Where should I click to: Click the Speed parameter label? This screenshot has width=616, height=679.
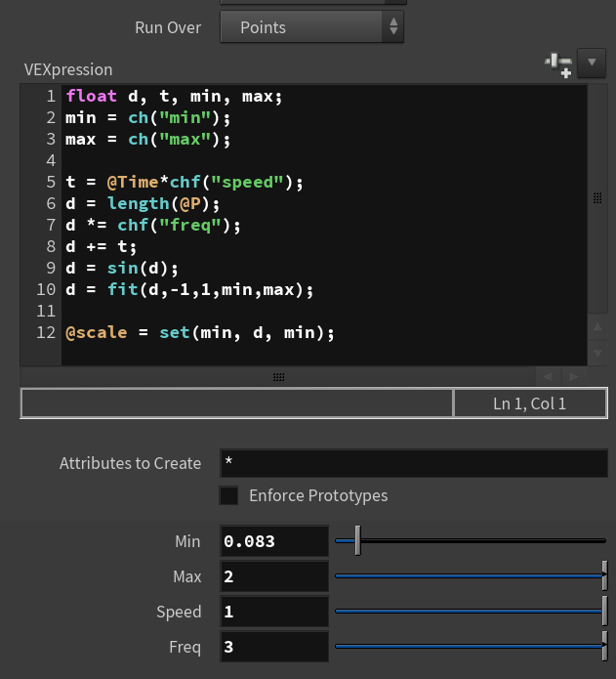(179, 612)
